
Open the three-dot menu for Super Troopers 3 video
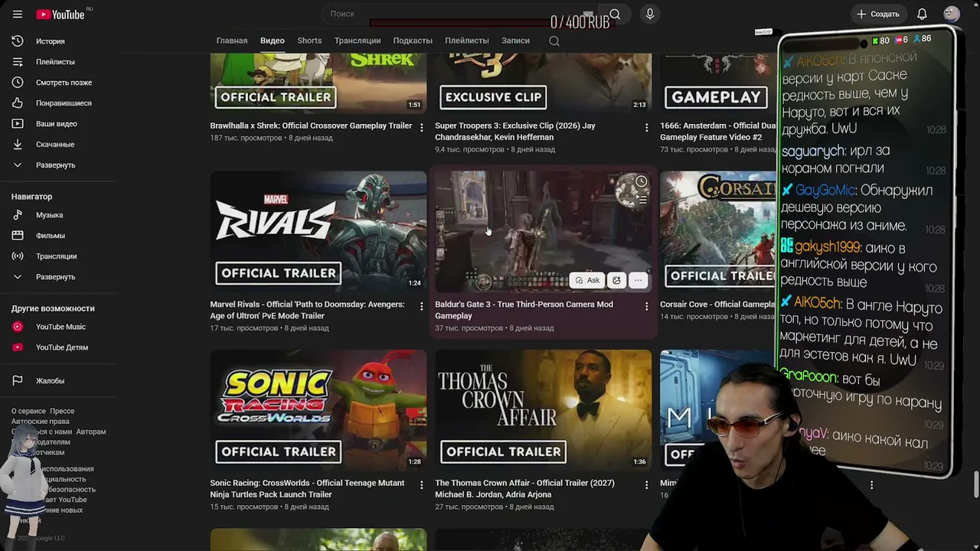[646, 128]
